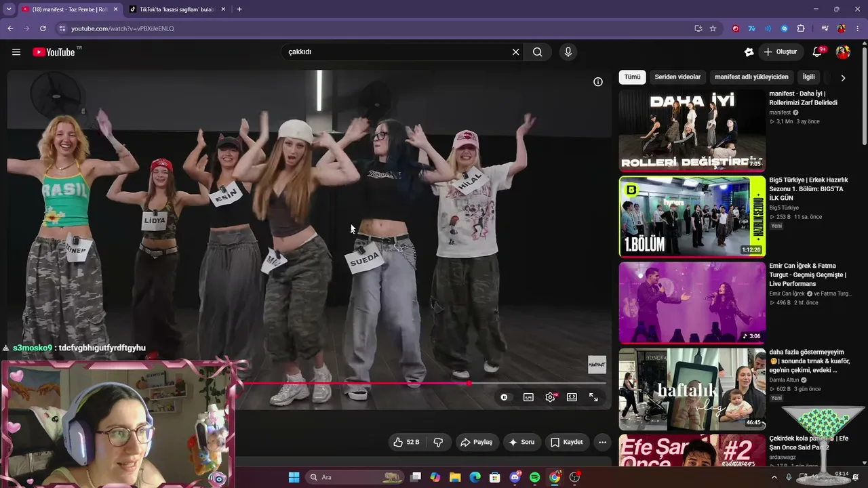Viewport: 868px width, 488px height.
Task: Open Chrome three-dot menu
Action: pyautogui.click(x=858, y=28)
